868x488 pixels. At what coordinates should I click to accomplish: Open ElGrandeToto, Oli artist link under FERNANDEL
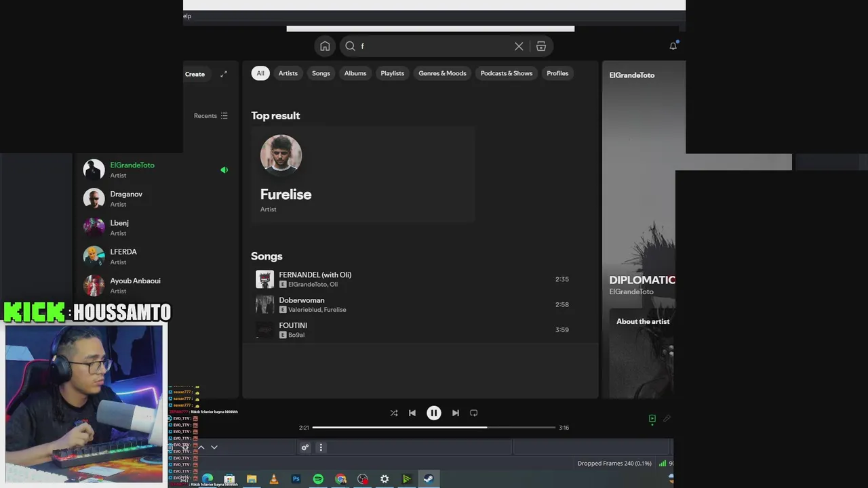tap(313, 285)
